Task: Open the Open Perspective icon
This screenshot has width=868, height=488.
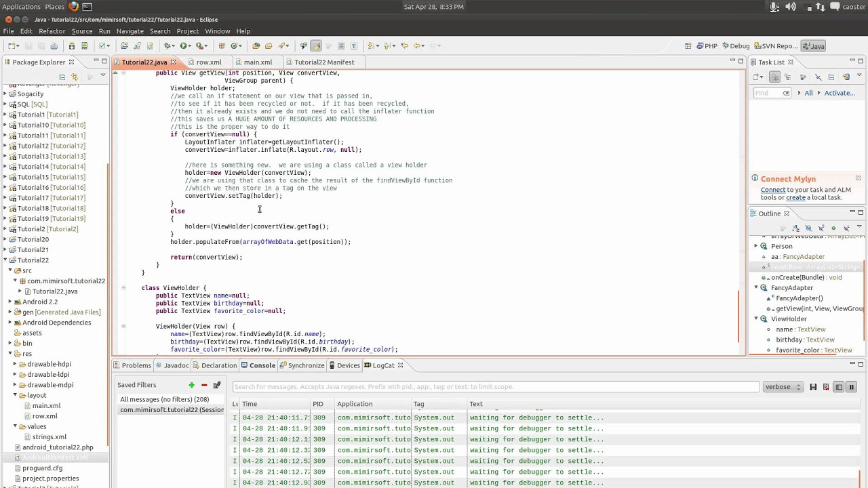Action: tap(688, 46)
